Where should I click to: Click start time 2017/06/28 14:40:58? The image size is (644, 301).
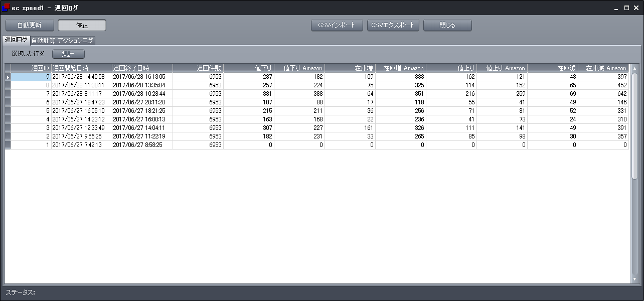pyautogui.click(x=81, y=77)
